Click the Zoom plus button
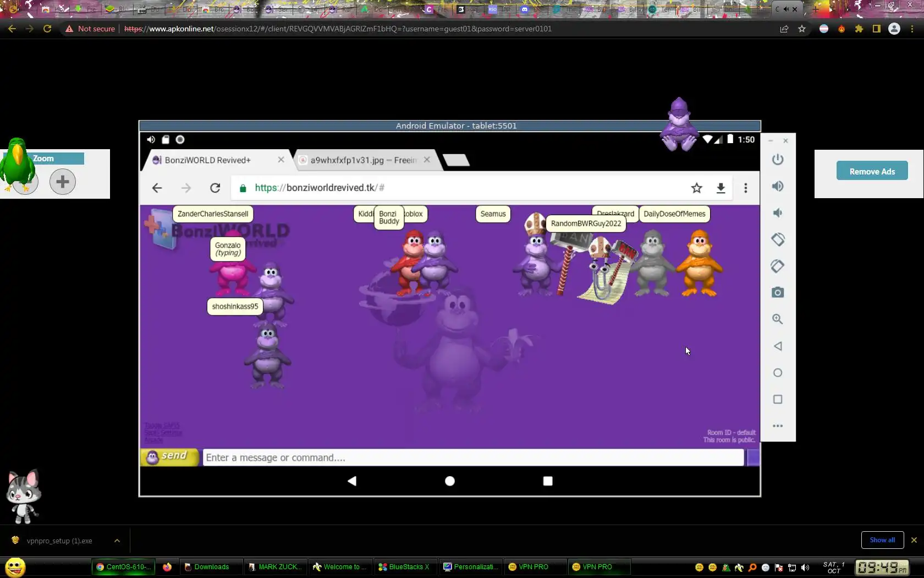The height and width of the screenshot is (578, 924). [x=63, y=181]
